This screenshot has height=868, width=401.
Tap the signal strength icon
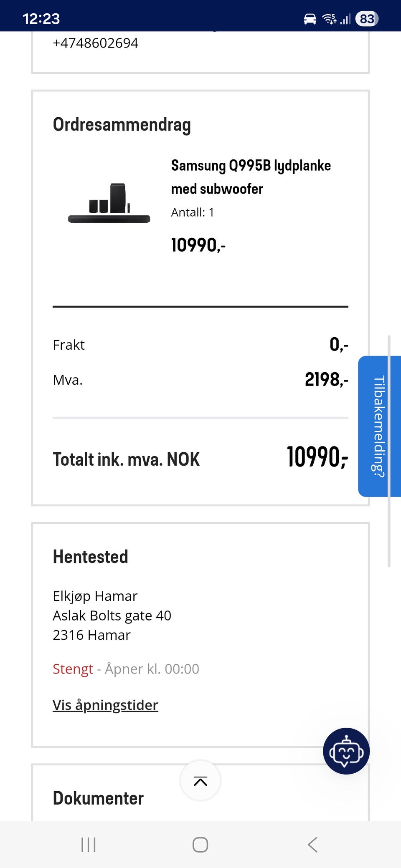click(345, 19)
